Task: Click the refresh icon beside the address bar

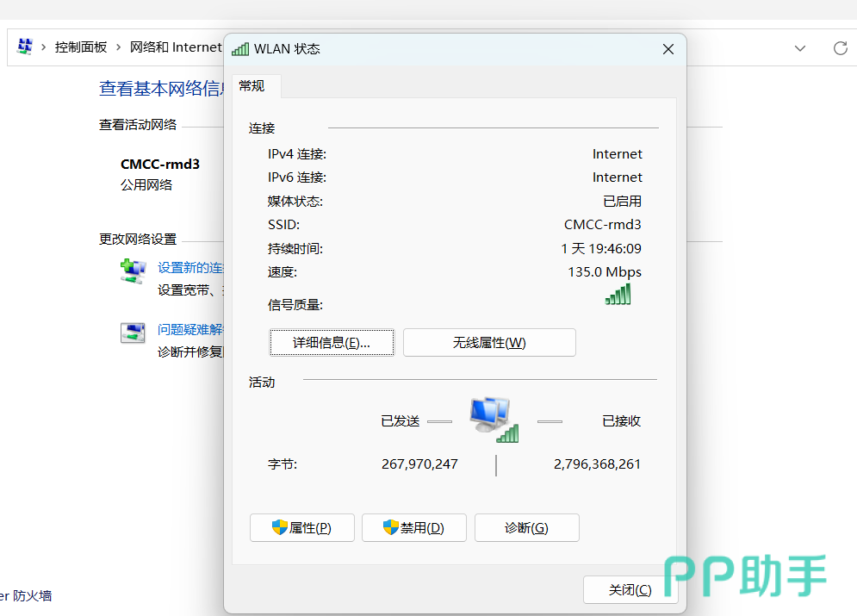Action: coord(840,48)
